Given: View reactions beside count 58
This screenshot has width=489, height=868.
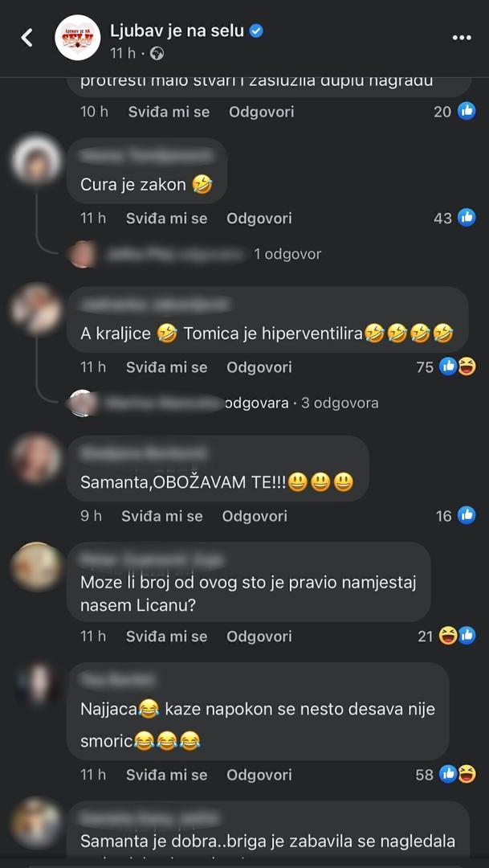Looking at the screenshot, I should [x=457, y=775].
